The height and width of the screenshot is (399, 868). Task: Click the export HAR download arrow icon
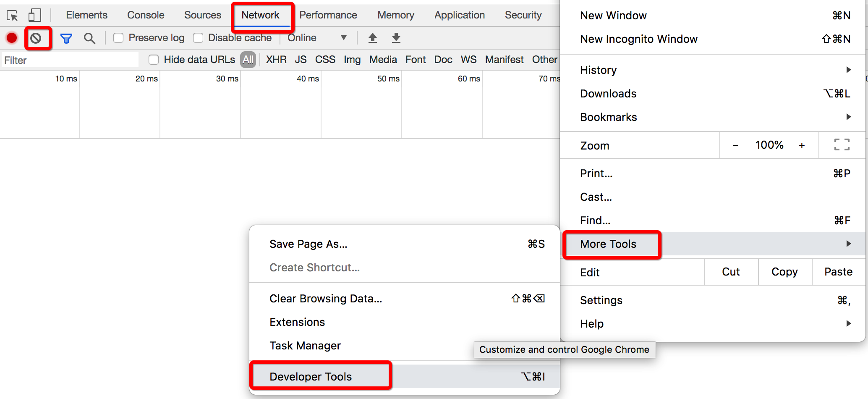396,38
